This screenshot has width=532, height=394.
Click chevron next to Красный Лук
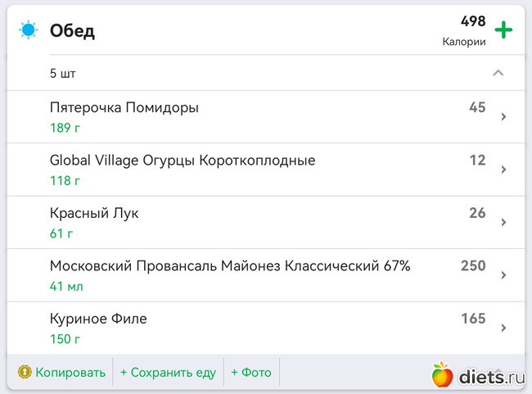[x=503, y=222]
